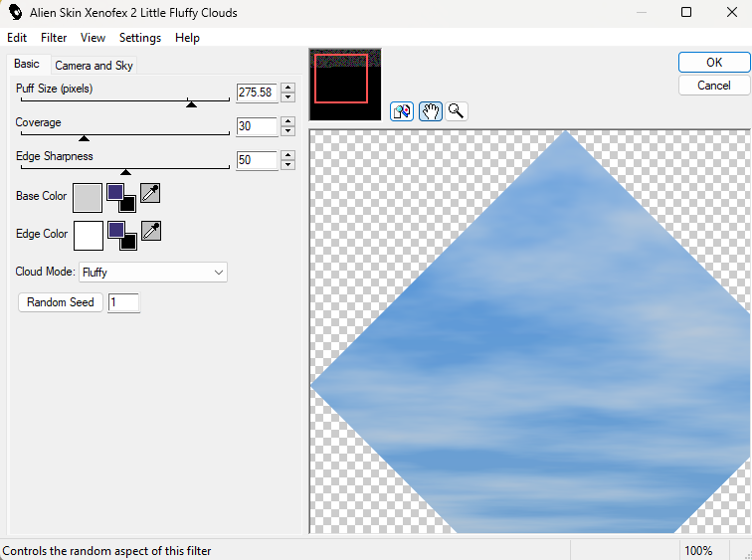The height and width of the screenshot is (560, 752).
Task: Click the Cancel button
Action: click(714, 86)
